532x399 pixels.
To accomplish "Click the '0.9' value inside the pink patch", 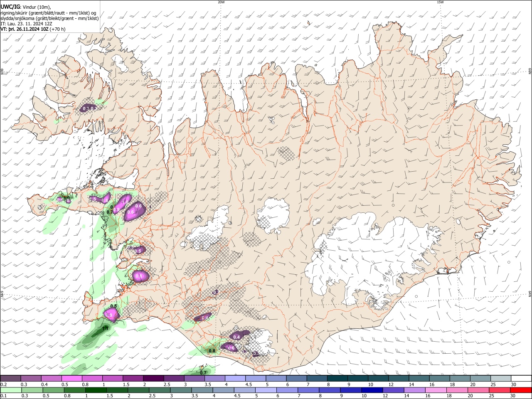I will click(x=109, y=315).
